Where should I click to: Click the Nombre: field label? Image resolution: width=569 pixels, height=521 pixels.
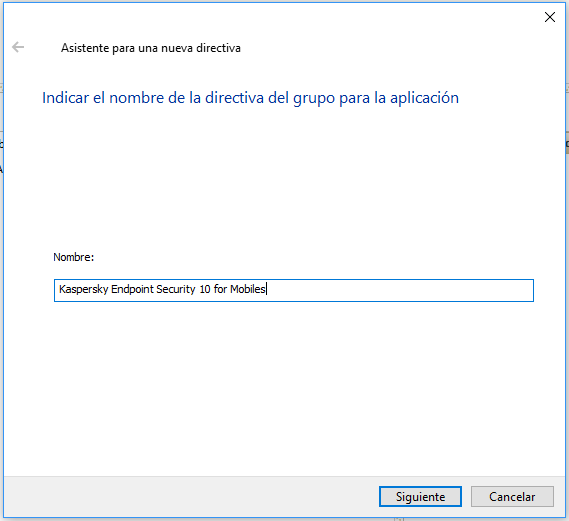pos(74,257)
